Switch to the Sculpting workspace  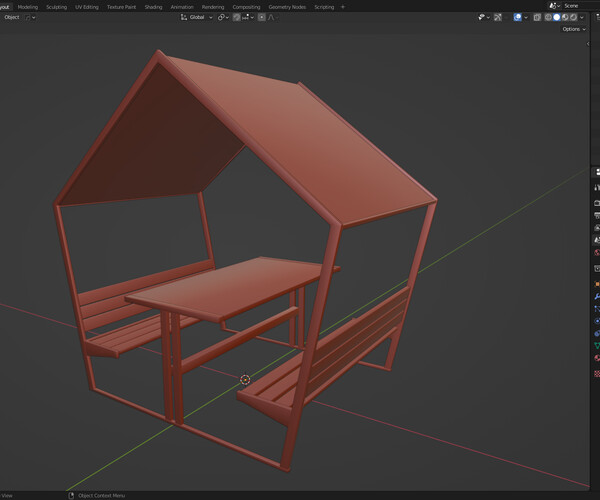pos(56,7)
